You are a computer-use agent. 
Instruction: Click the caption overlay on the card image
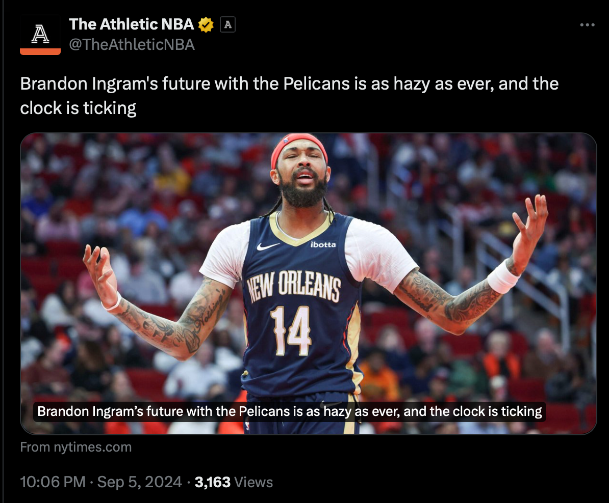[290, 411]
